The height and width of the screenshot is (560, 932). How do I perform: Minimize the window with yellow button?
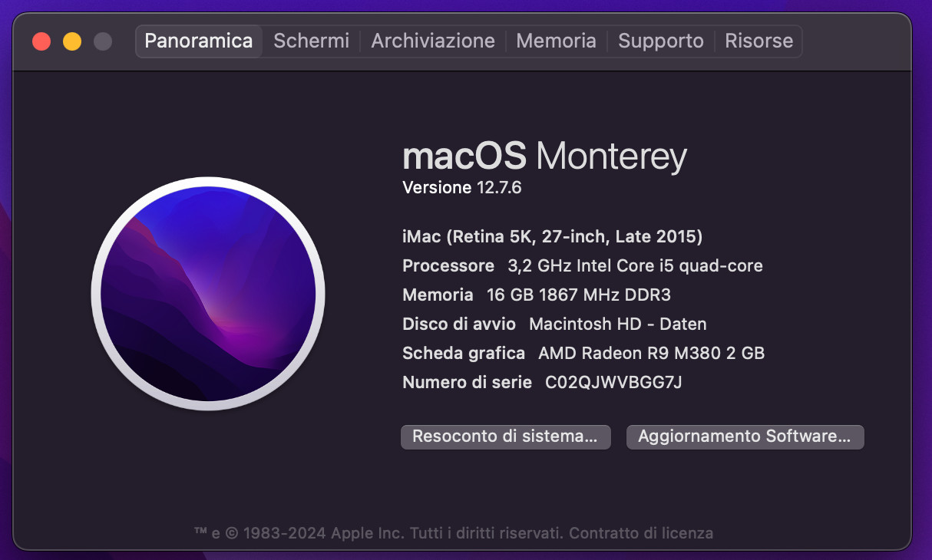click(x=72, y=41)
